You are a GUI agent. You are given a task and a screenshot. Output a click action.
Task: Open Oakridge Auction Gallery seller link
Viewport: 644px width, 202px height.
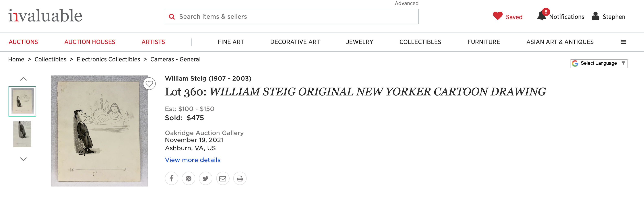point(204,133)
